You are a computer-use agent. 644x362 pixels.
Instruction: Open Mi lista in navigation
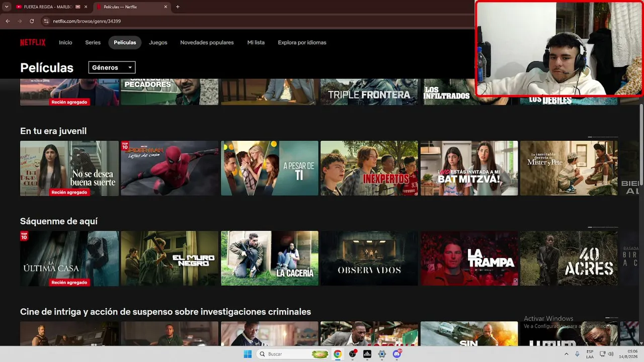point(256,43)
